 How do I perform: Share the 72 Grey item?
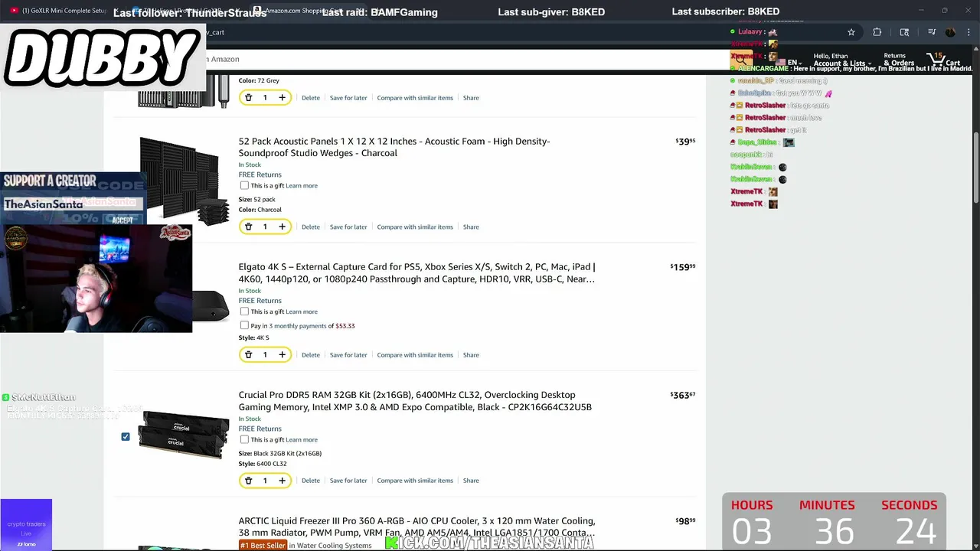[x=471, y=98]
